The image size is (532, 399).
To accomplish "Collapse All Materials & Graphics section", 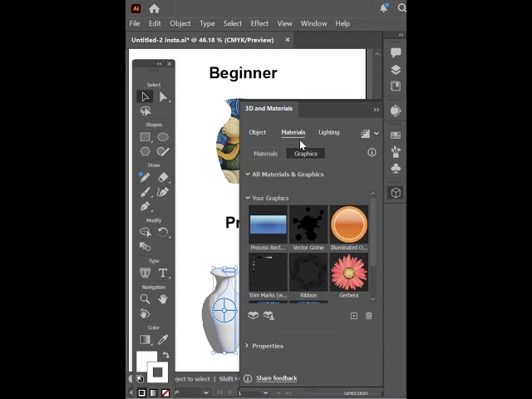I will click(x=248, y=174).
